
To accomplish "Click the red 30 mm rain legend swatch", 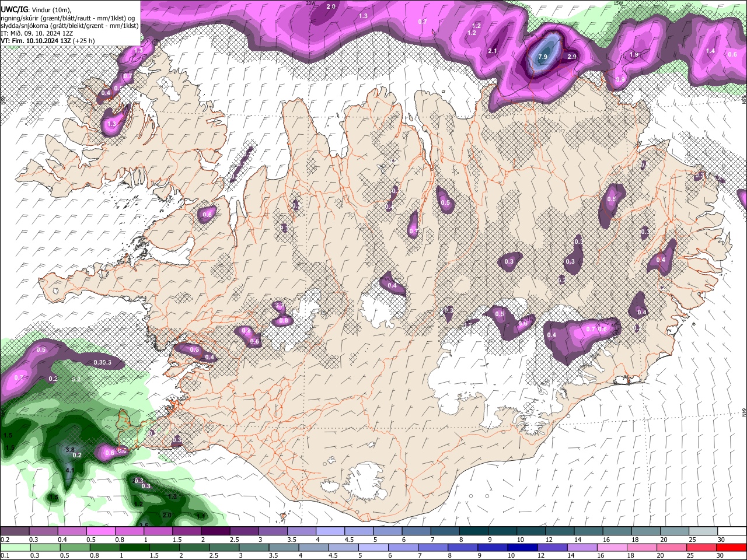I will (731, 547).
